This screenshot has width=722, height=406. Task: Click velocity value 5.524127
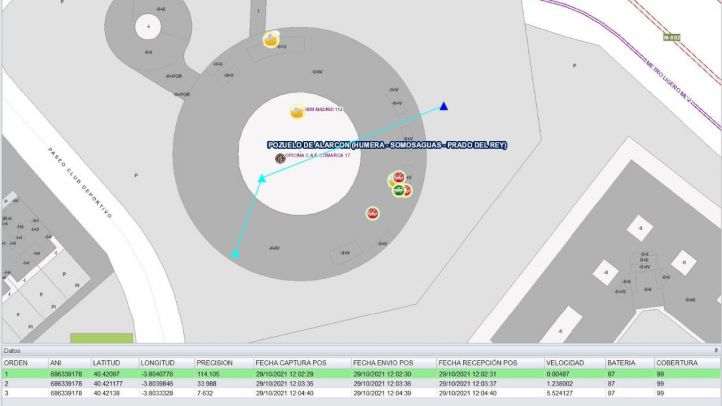point(559,393)
